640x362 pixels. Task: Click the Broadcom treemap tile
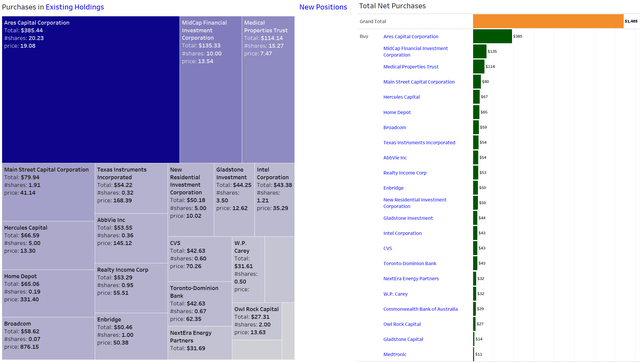[x=48, y=338]
